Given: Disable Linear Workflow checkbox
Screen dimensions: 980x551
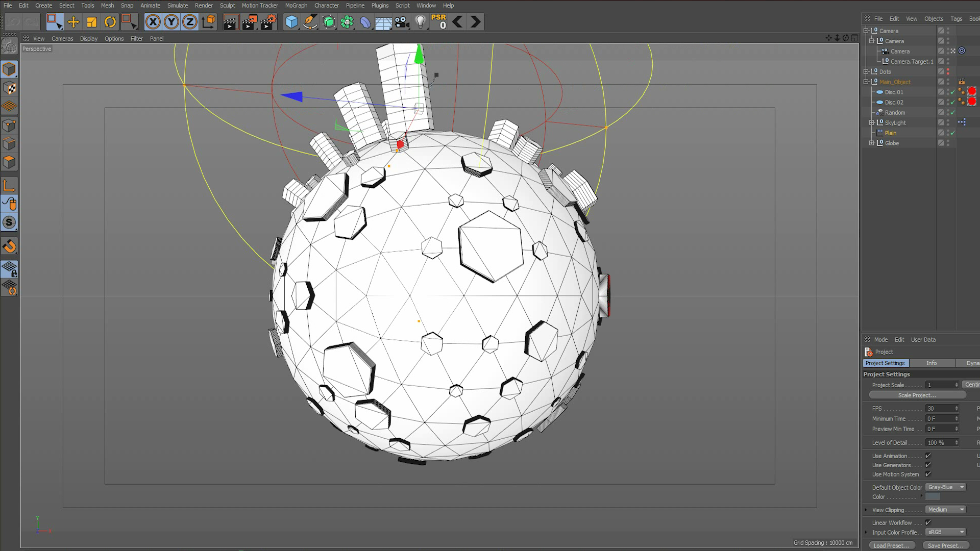Looking at the screenshot, I should coord(928,522).
